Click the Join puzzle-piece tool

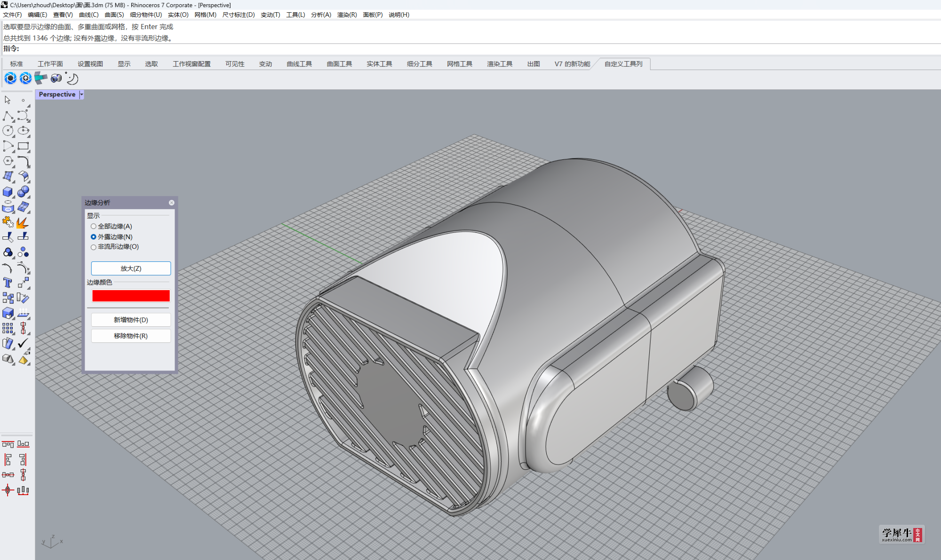pos(8,222)
